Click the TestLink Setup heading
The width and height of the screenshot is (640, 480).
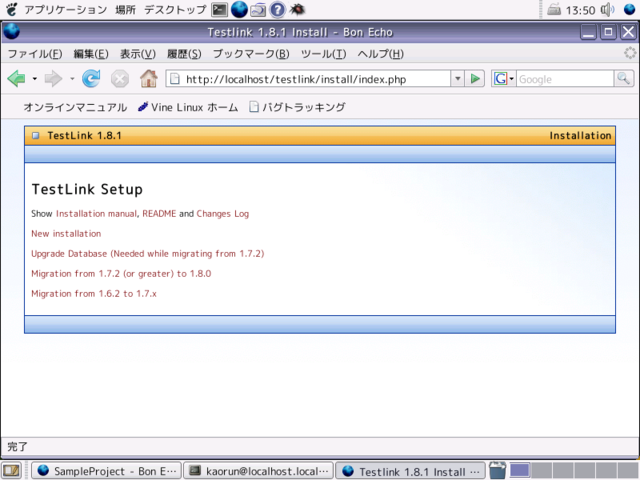(x=87, y=189)
